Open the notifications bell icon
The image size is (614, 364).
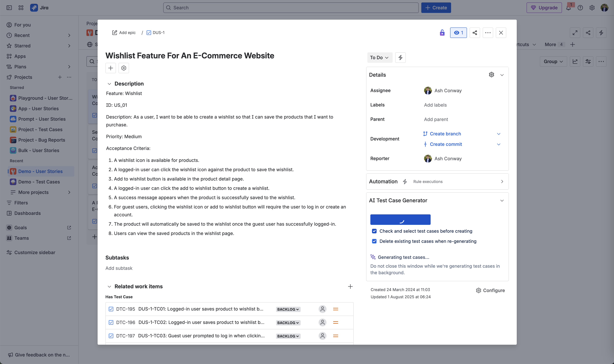point(569,8)
